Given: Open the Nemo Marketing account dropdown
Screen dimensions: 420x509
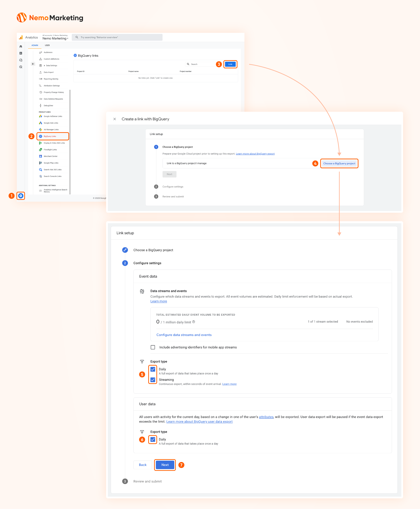Looking at the screenshot, I should pyautogui.click(x=55, y=38).
